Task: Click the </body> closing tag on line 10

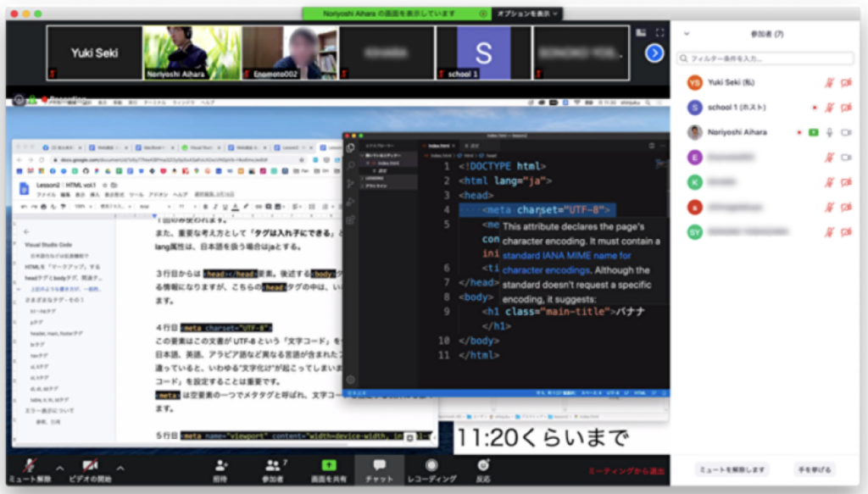Action: (479, 341)
